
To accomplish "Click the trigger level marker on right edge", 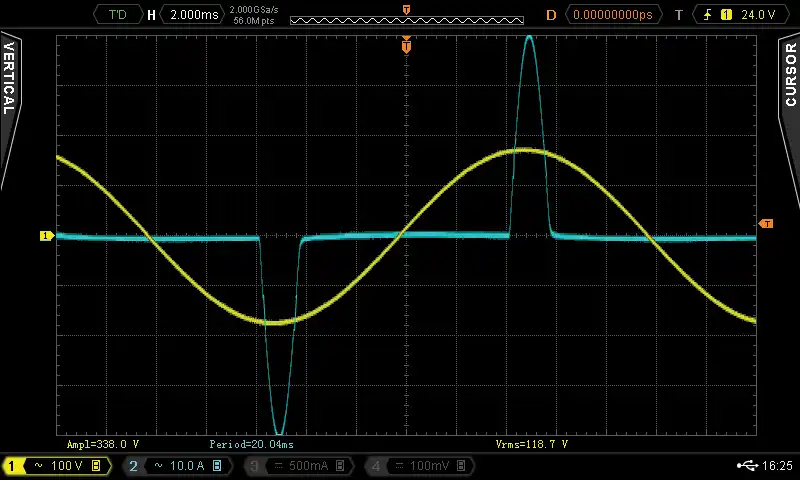I will tap(766, 223).
